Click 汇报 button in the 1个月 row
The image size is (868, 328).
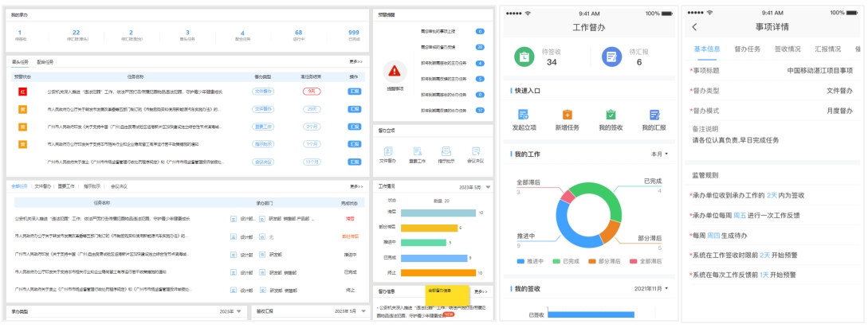(354, 144)
